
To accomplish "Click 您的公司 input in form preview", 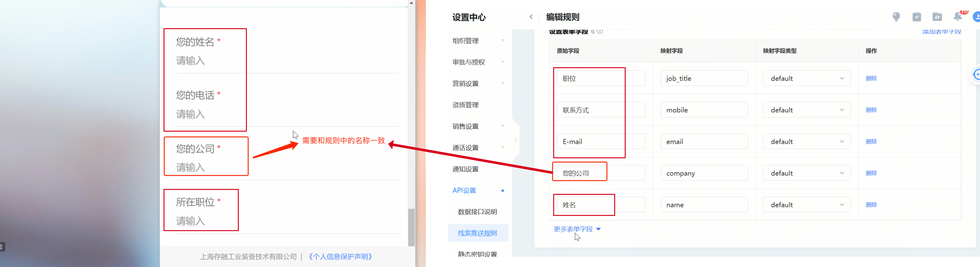I will (x=287, y=168).
